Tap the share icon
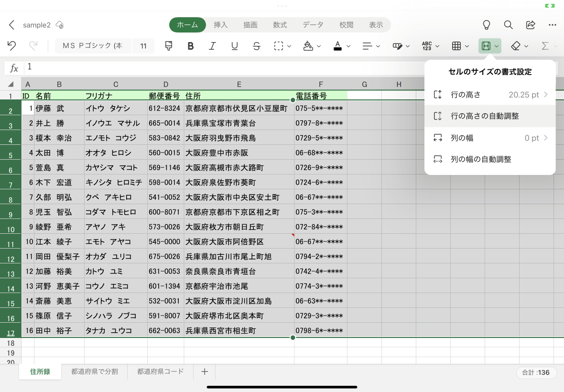Screen dimensions: 564x392 pos(531,24)
